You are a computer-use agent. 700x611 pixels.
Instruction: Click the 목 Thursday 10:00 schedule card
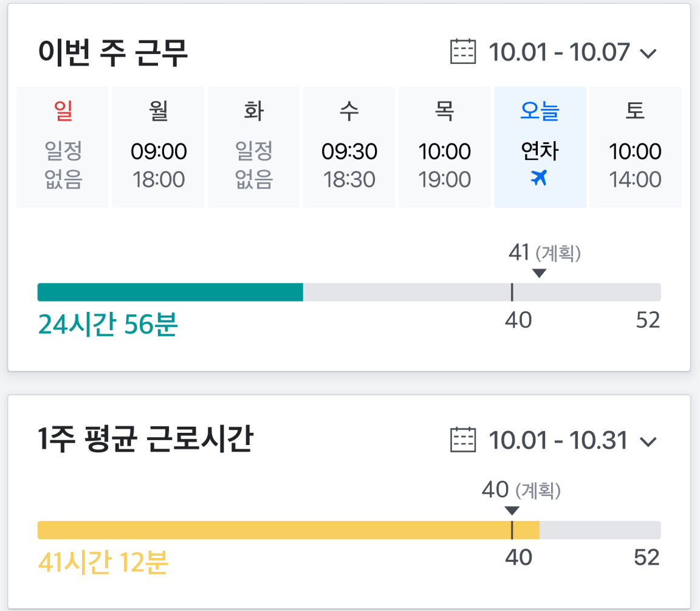pyautogui.click(x=444, y=147)
